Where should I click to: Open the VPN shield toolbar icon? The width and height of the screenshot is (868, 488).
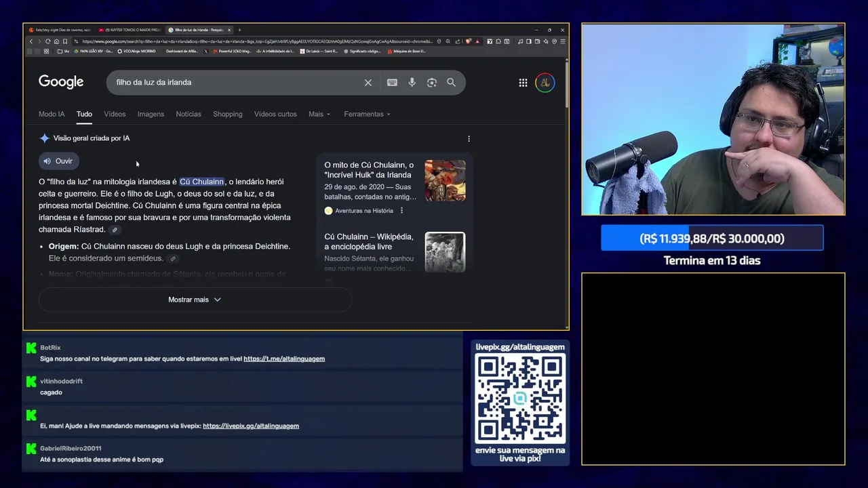tap(554, 41)
